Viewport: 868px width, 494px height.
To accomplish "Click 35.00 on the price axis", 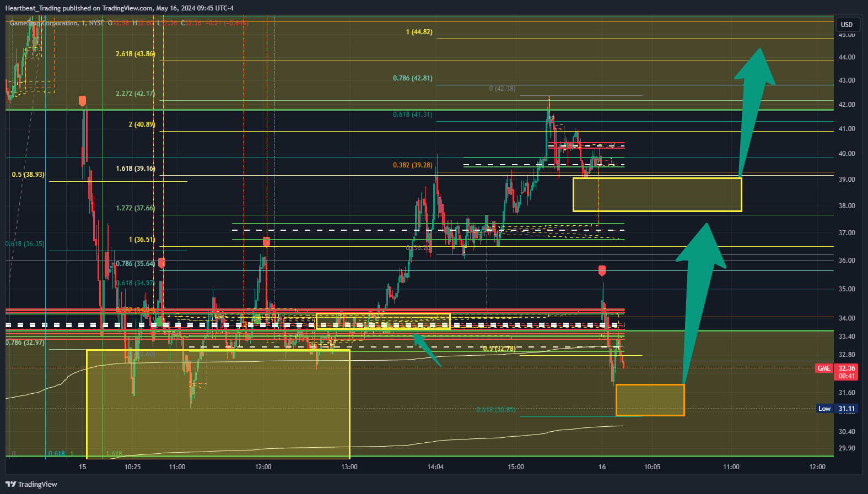I will point(847,289).
